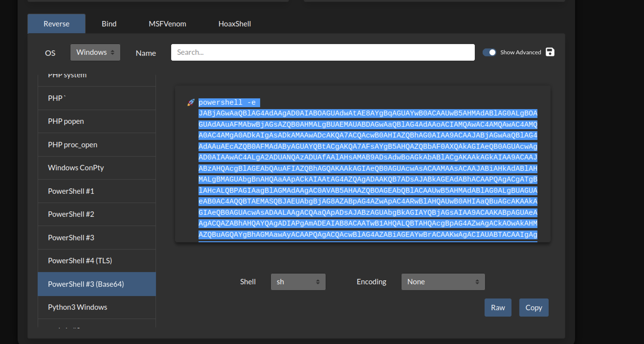
Task: Open the Encoding None dropdown
Action: point(443,282)
